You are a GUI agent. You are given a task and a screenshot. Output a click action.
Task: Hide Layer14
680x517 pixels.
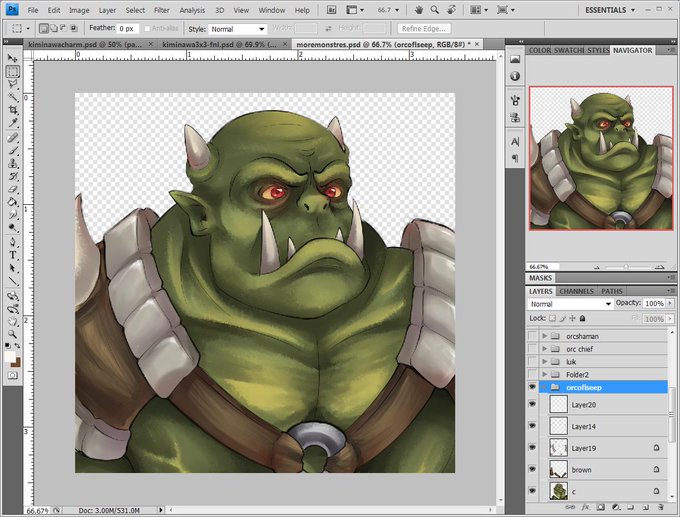(532, 426)
